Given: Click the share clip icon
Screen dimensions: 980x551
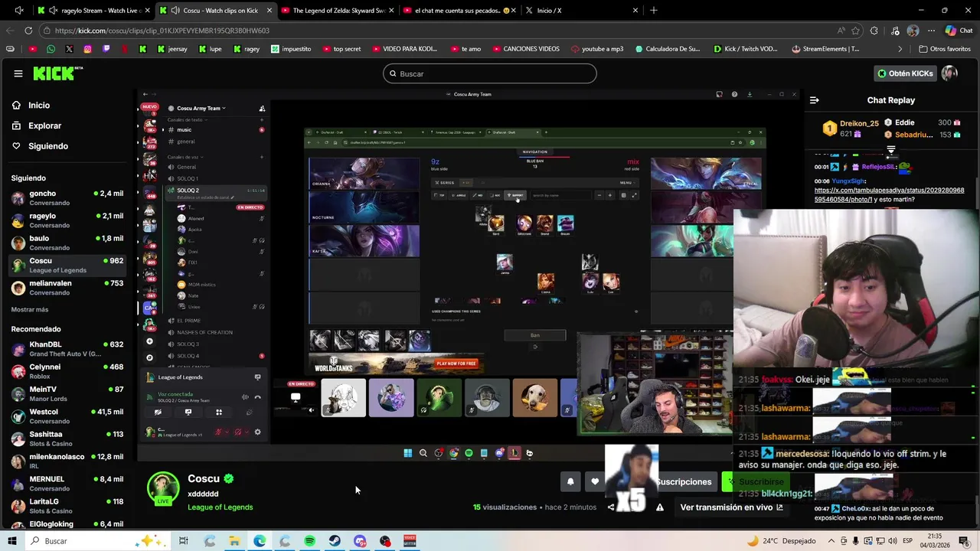Looking at the screenshot, I should click(610, 507).
